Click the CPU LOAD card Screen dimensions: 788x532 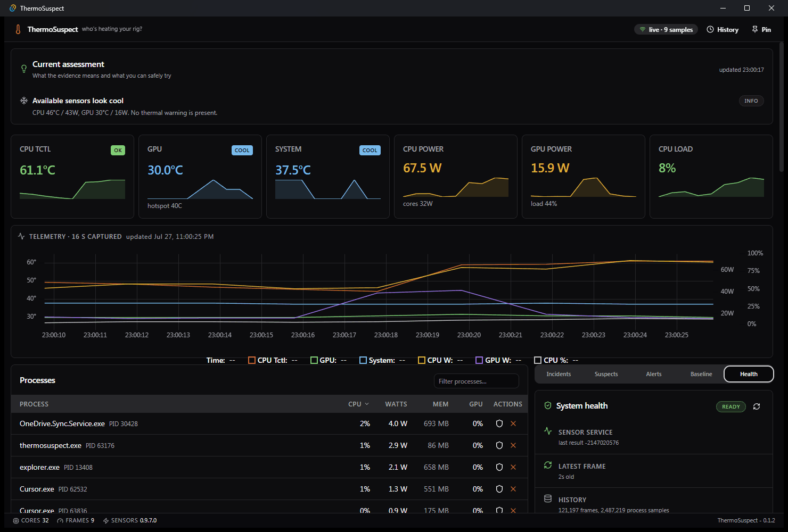711,177
